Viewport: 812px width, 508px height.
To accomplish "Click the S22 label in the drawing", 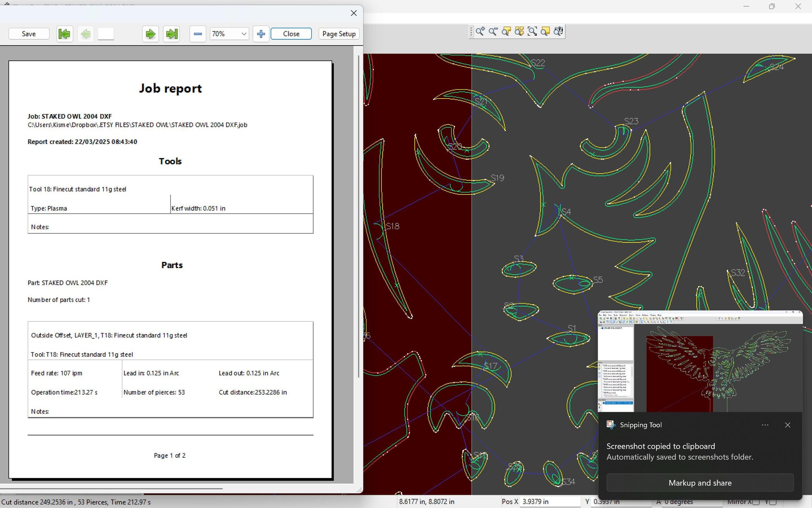I will [538, 63].
